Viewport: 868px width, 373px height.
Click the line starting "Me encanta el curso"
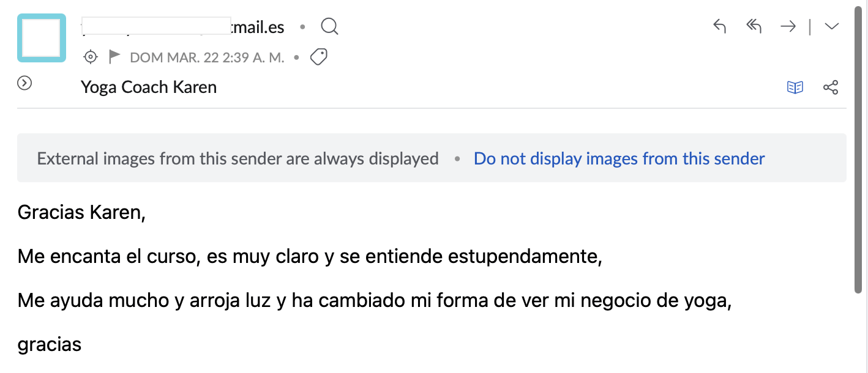310,256
